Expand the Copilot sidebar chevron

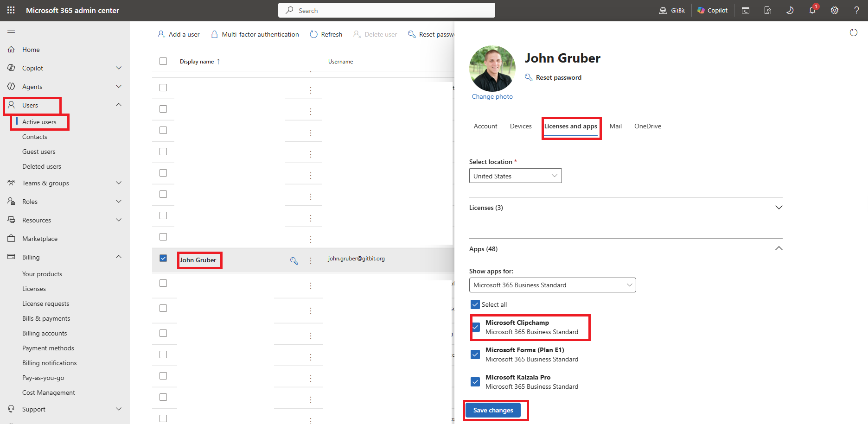[x=119, y=68]
